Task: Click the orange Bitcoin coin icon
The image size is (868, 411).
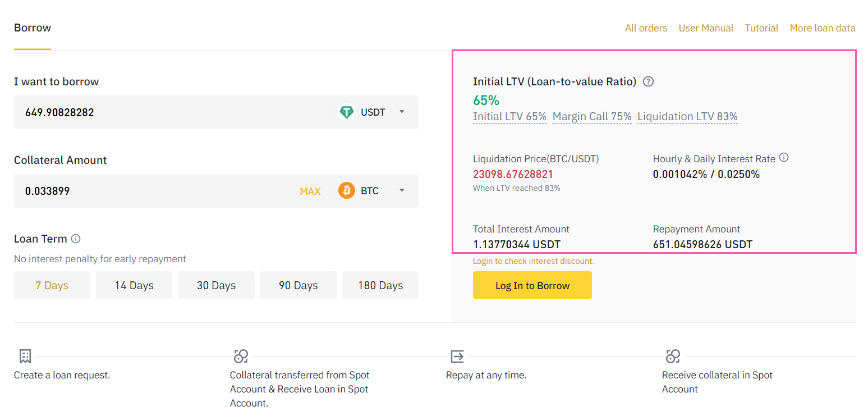Action: (347, 191)
